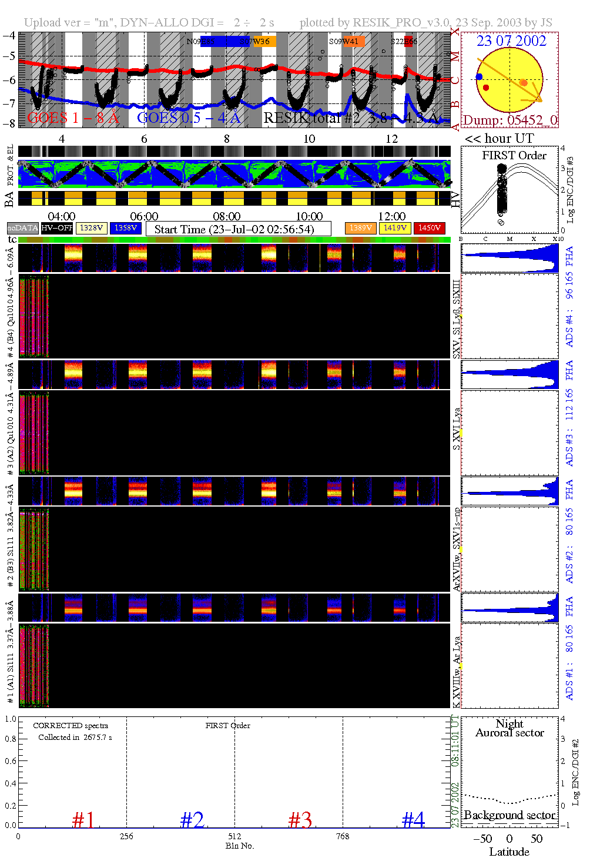Pick the red 1450V color swatch
The width and height of the screenshot is (590, 868).
[429, 228]
